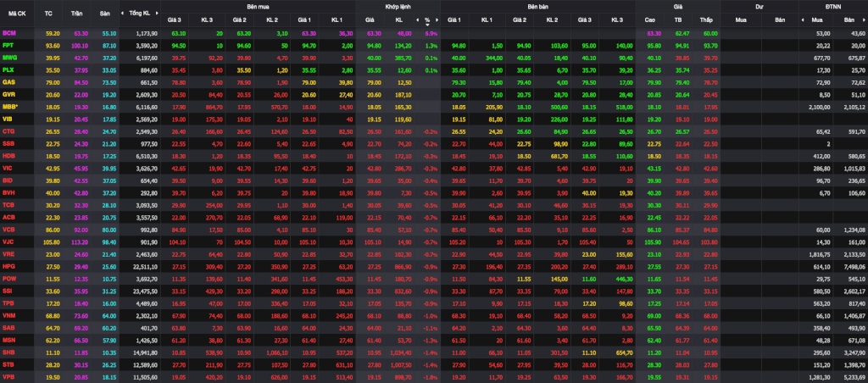Open the GVR stock symbol
This screenshot has width=868, height=383.
pos(8,93)
